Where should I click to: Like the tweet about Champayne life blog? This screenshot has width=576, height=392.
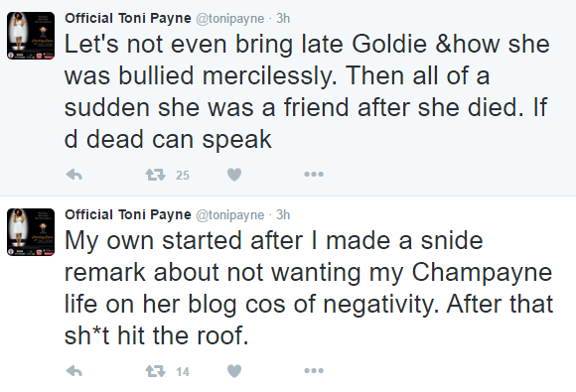pos(234,371)
